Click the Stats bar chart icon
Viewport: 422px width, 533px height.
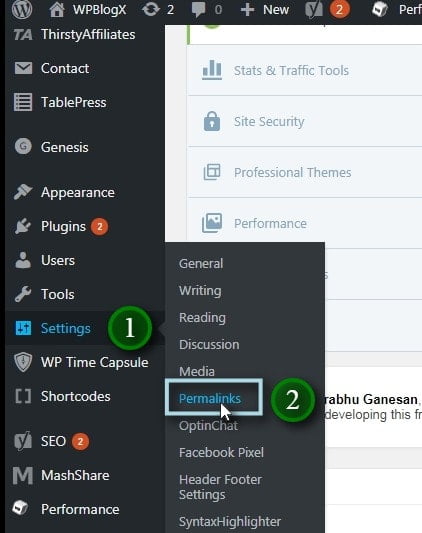[x=212, y=70]
